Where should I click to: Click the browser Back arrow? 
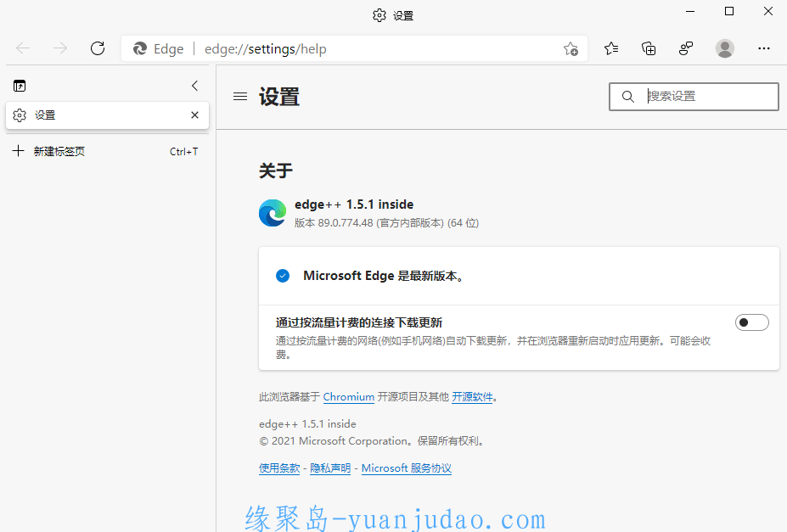23,48
